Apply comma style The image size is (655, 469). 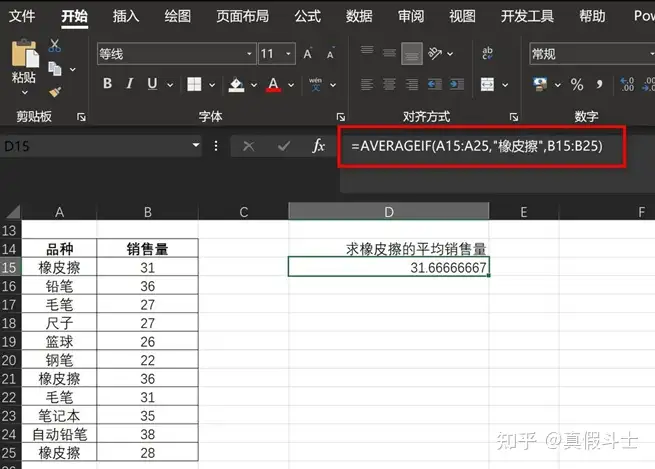(x=599, y=84)
